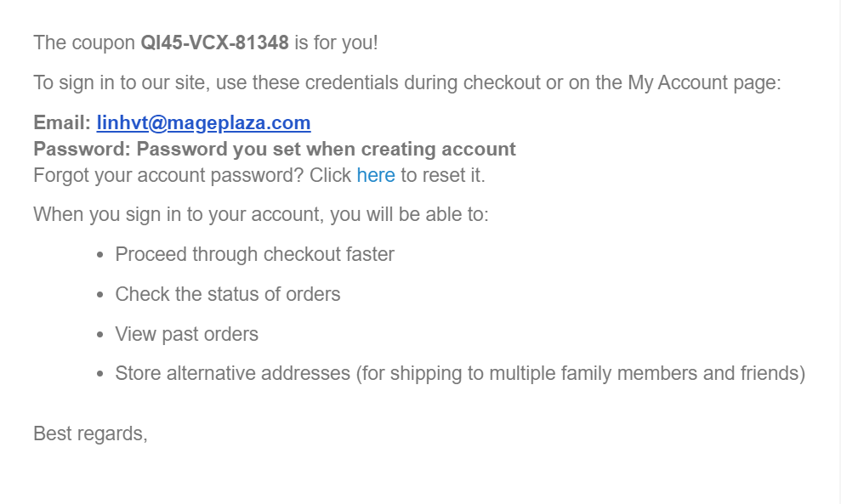Click the 'Best regards,' closing text
This screenshot has width=841, height=504.
tap(91, 433)
